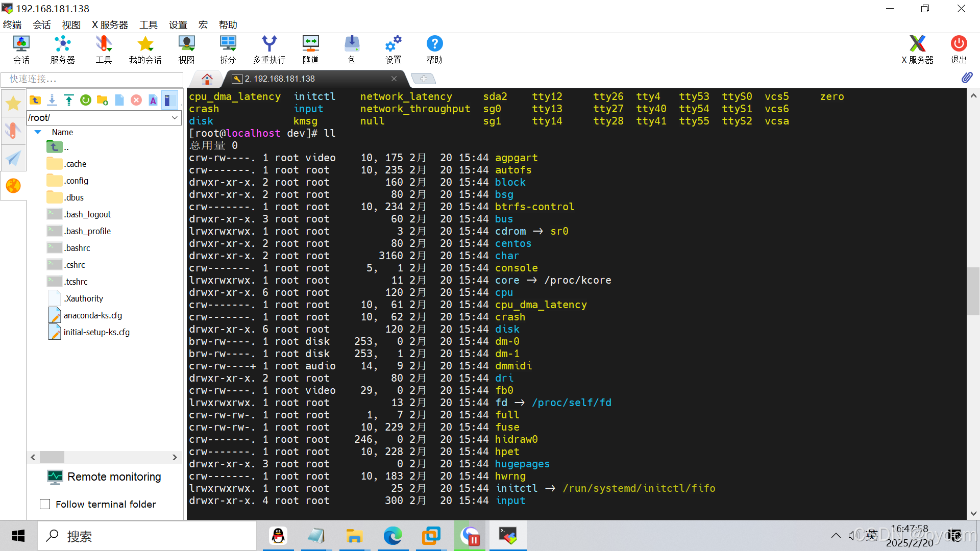Expand the /root/ path dropdown
Viewport: 980px width, 551px height.
pyautogui.click(x=175, y=118)
